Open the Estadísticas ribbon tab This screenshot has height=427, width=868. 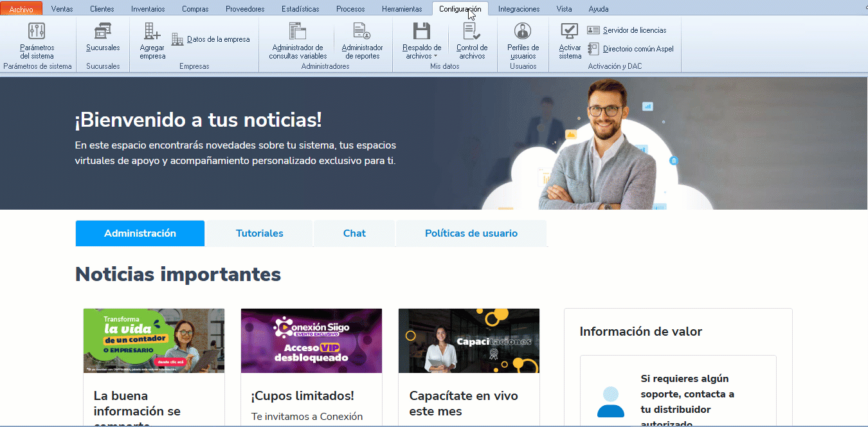[300, 9]
